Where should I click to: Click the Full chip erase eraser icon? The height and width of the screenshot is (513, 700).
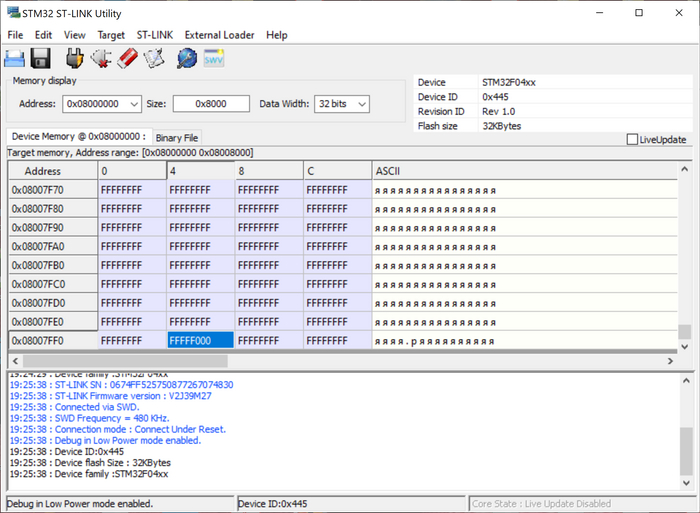[126, 59]
